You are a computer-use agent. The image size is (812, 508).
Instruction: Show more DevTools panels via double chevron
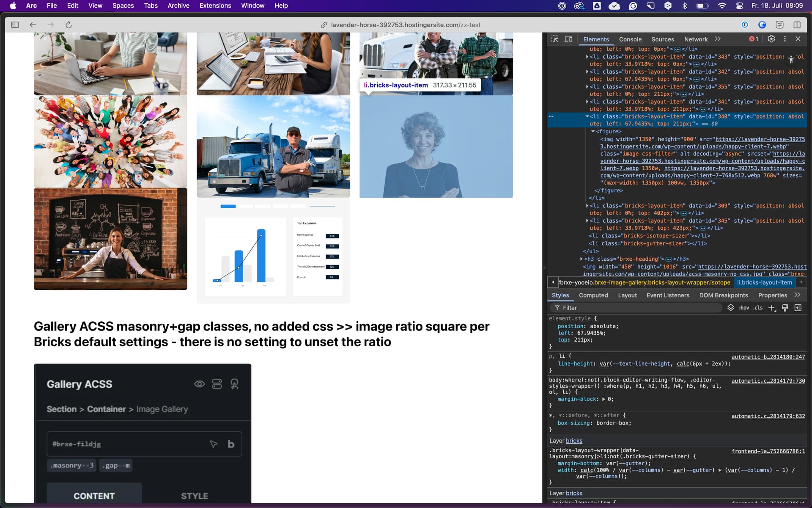[x=718, y=39]
